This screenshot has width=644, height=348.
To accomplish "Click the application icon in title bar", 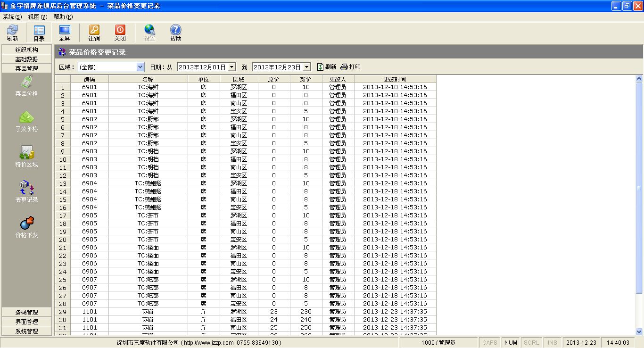I will click(5, 6).
